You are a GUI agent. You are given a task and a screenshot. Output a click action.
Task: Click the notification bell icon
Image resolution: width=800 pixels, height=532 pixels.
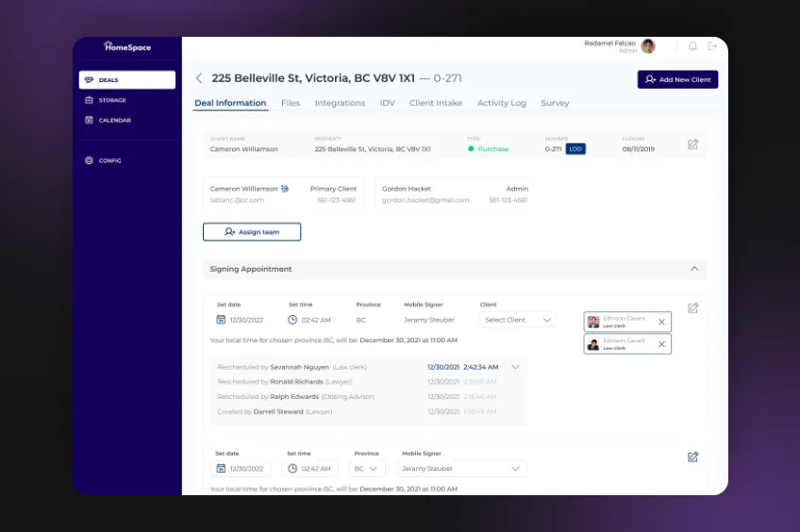pos(692,46)
